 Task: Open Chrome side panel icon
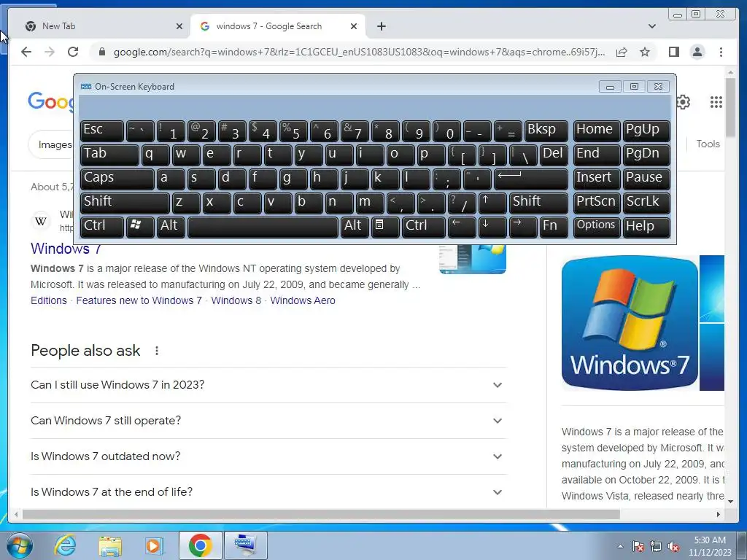[673, 52]
